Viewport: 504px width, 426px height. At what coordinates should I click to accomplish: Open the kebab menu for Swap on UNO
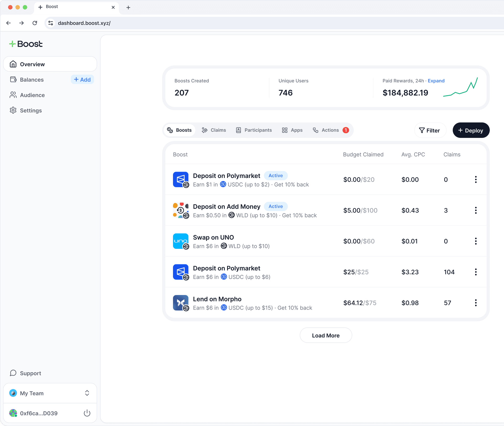476,241
